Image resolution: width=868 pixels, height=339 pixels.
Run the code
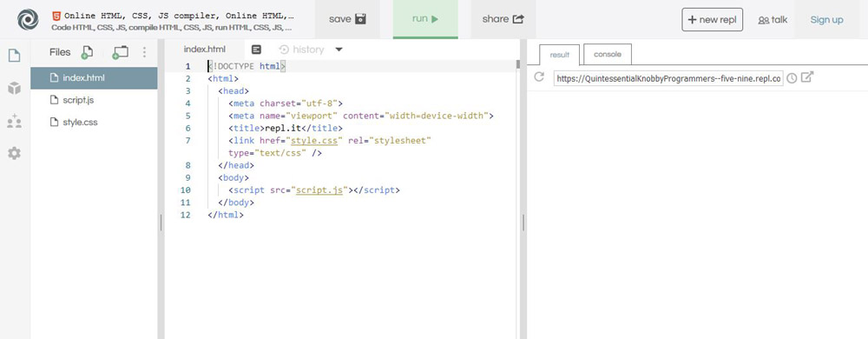coord(425,19)
